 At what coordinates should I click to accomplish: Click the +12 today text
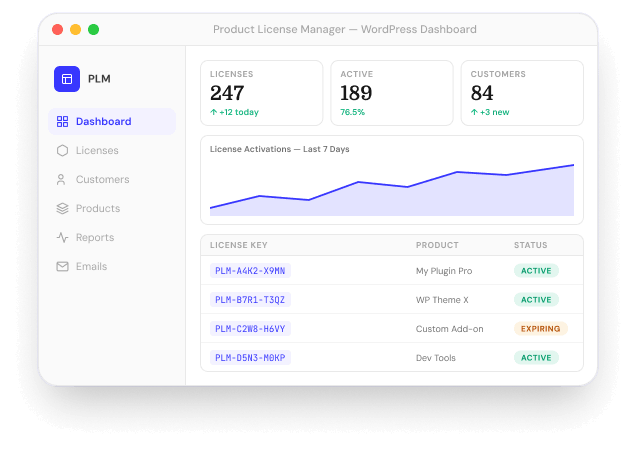[239, 112]
